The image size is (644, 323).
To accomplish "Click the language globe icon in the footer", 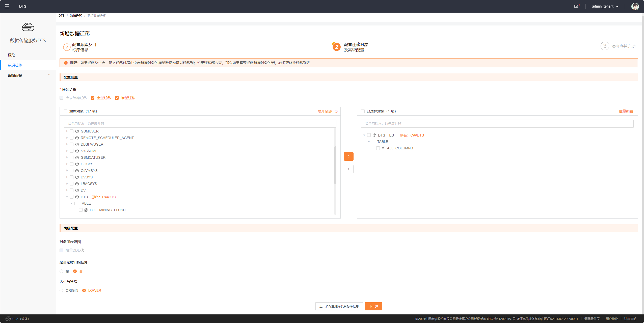I will tap(8, 319).
